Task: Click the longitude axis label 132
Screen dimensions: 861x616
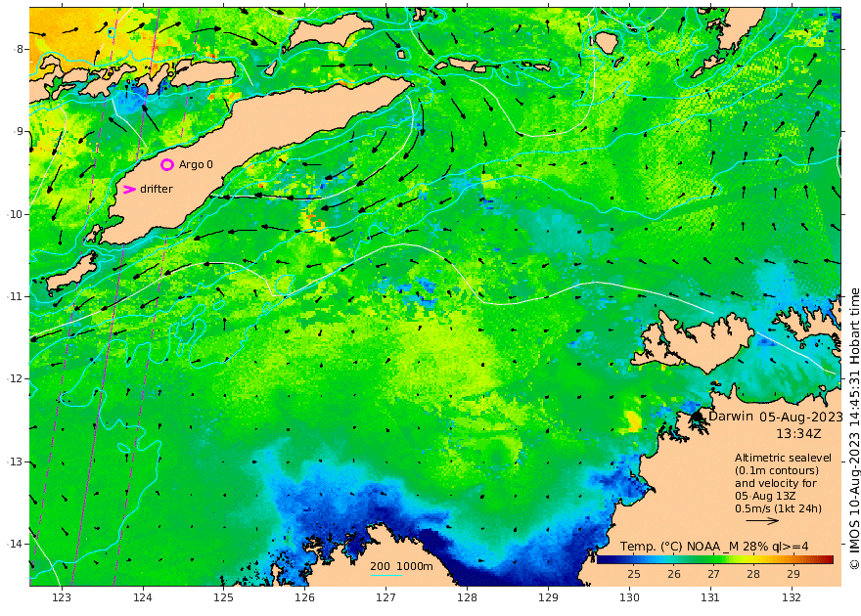Action: [x=792, y=597]
